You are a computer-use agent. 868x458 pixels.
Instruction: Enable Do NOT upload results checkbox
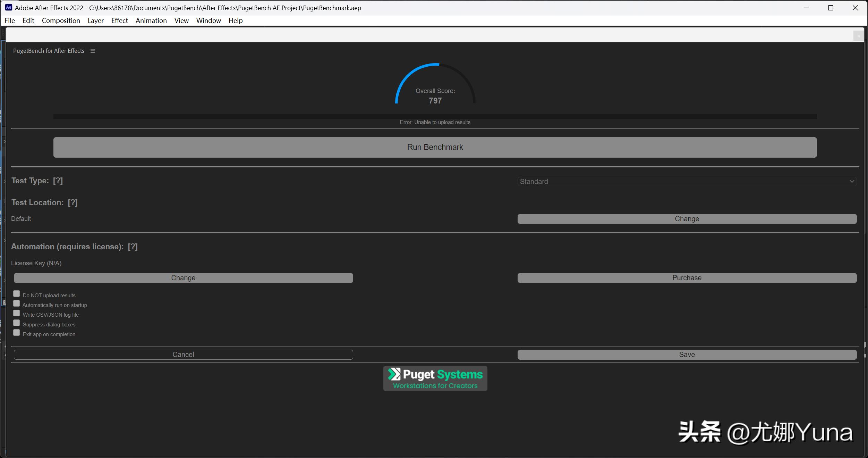(x=16, y=294)
